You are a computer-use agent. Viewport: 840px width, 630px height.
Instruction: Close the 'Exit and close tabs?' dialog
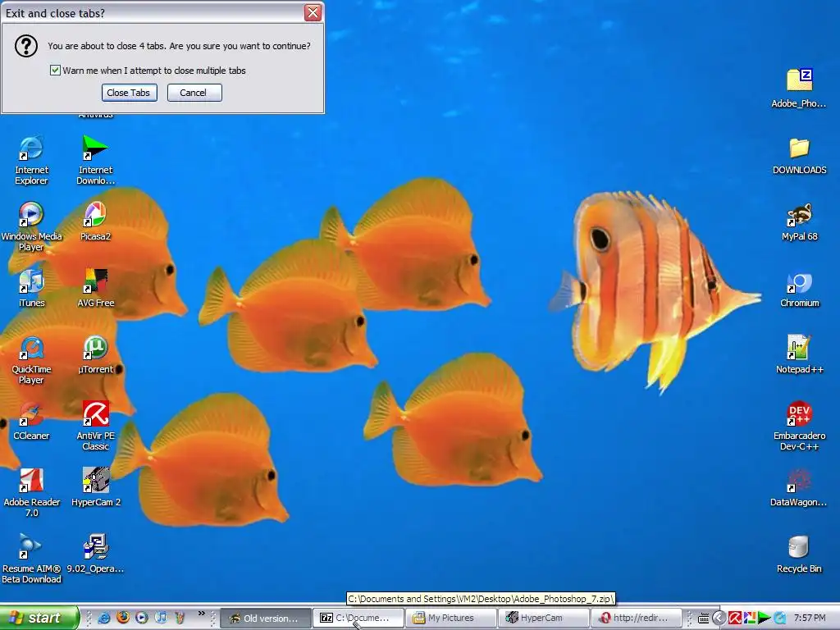313,13
